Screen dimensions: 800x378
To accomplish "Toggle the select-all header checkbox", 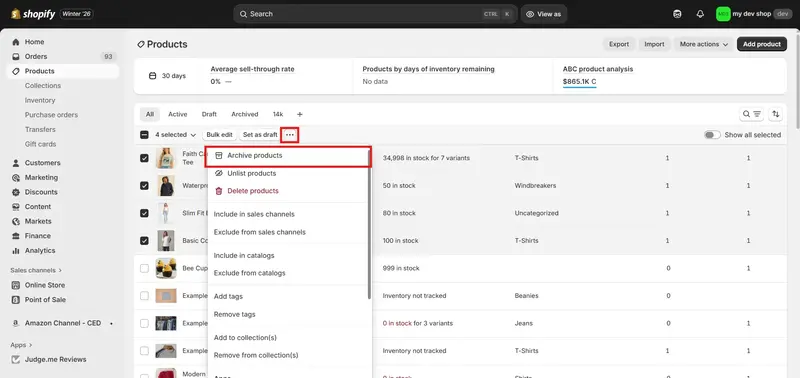I will (x=144, y=135).
